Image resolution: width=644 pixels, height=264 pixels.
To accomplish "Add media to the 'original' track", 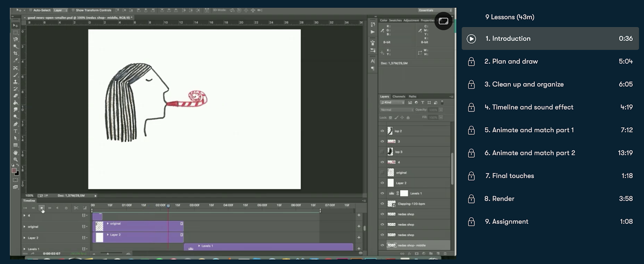I will (x=359, y=226).
